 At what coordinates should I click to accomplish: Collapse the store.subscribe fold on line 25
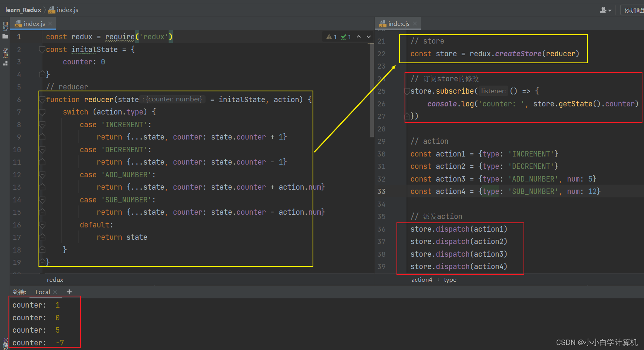pyautogui.click(x=407, y=91)
